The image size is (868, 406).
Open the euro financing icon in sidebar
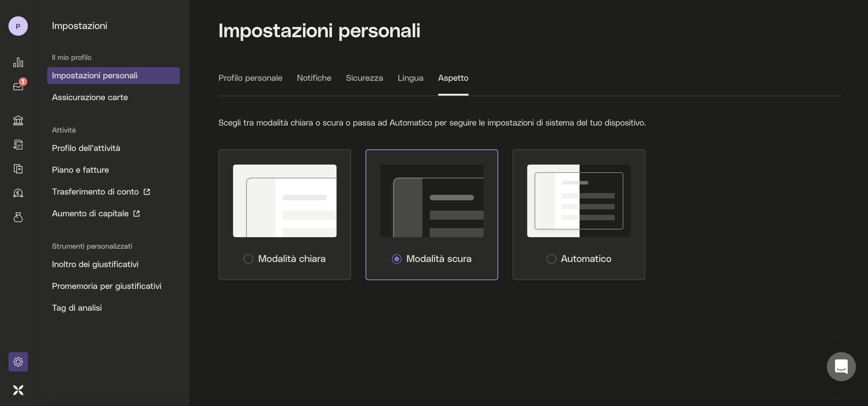pyautogui.click(x=18, y=193)
